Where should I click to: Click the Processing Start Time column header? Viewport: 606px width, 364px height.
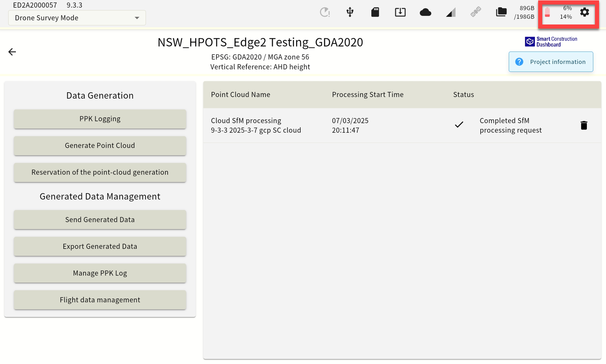point(367,95)
